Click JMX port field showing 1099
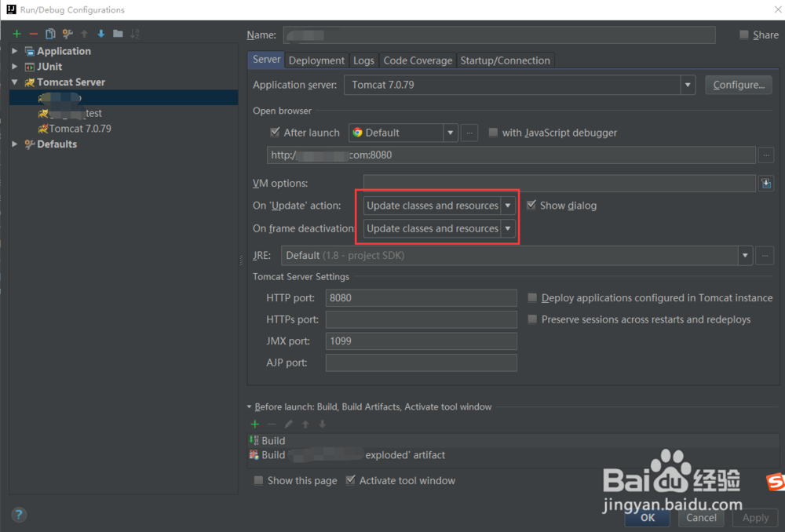The height and width of the screenshot is (532, 785). click(x=421, y=341)
